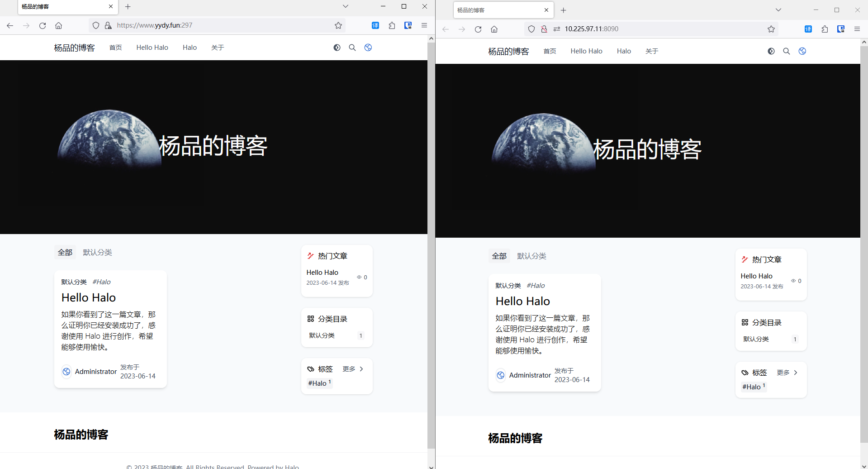
Task: Open new tab in right browser
Action: [x=564, y=10]
